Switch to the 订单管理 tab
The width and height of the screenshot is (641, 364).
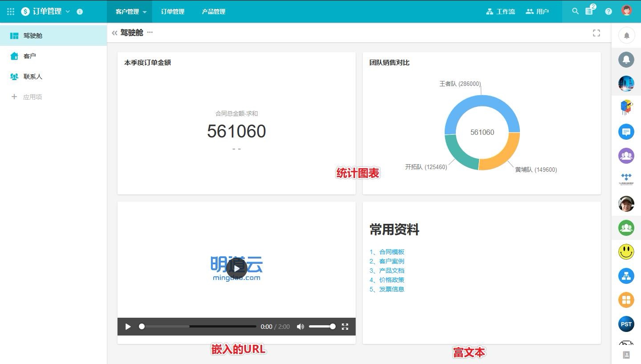click(x=172, y=12)
